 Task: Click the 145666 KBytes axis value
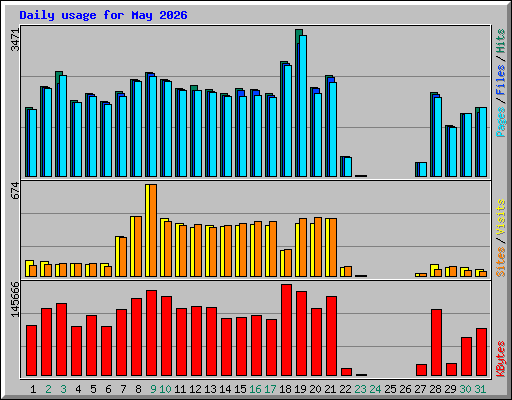click(x=15, y=299)
